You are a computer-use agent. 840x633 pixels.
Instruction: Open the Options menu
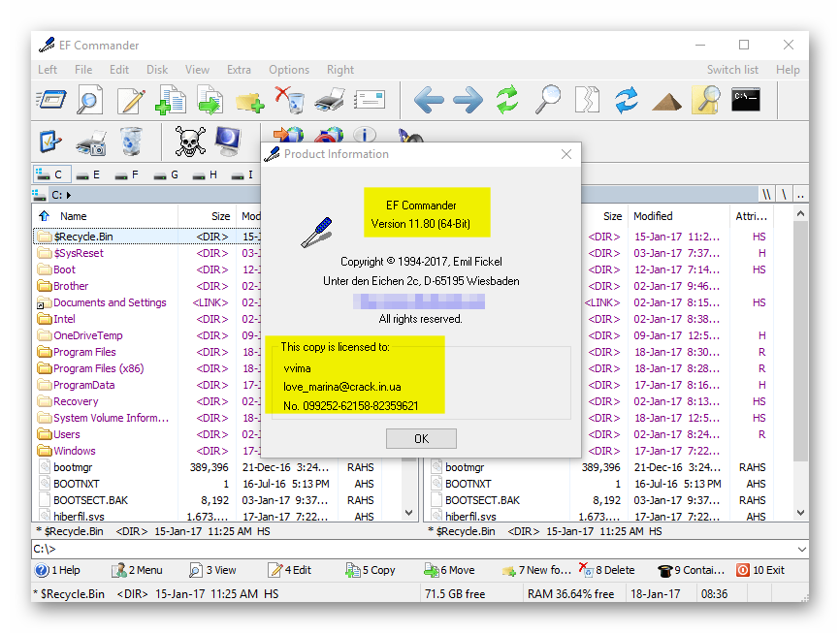pos(289,70)
